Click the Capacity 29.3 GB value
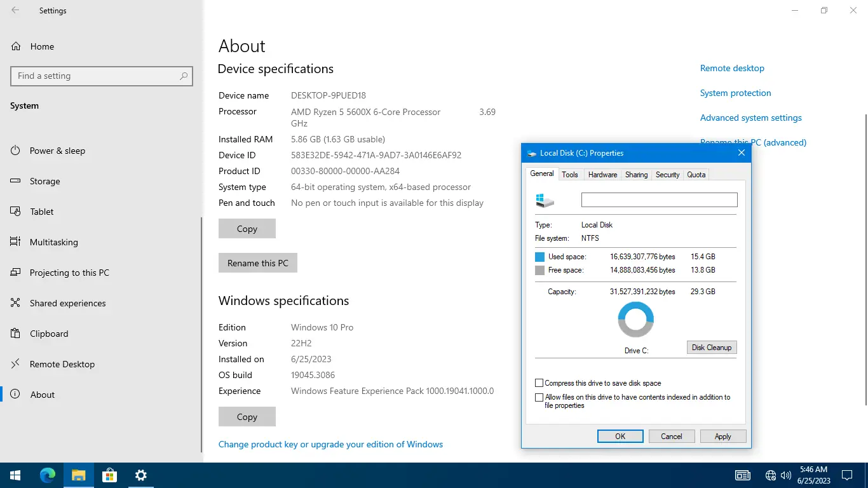This screenshot has height=488, width=868. (703, 292)
